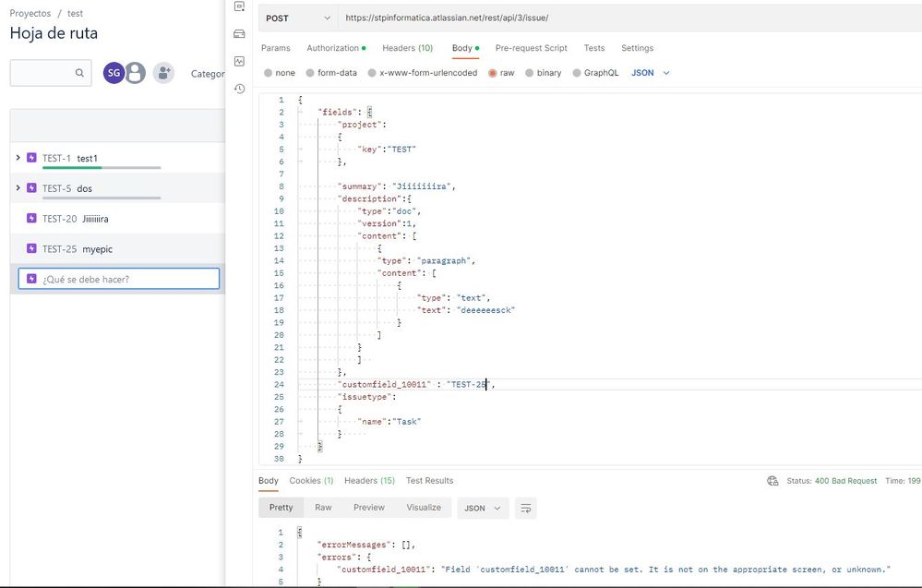Open the Test Results tab
This screenshot has width=922, height=588.
[429, 480]
